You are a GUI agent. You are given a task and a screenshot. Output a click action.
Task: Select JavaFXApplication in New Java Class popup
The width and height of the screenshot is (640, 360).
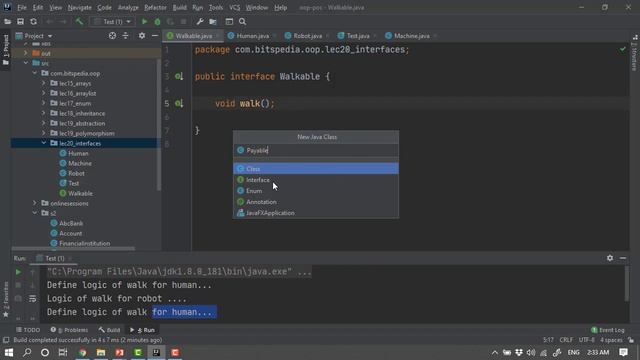tap(316, 213)
